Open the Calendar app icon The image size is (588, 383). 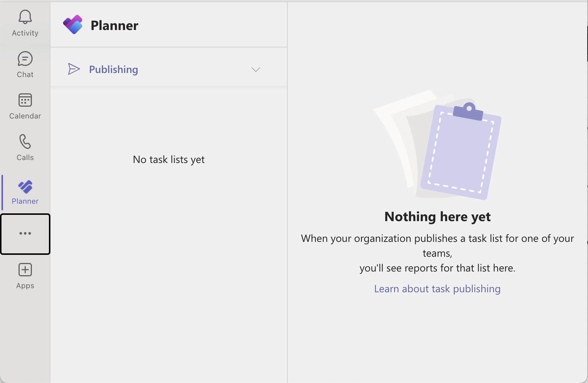[25, 100]
